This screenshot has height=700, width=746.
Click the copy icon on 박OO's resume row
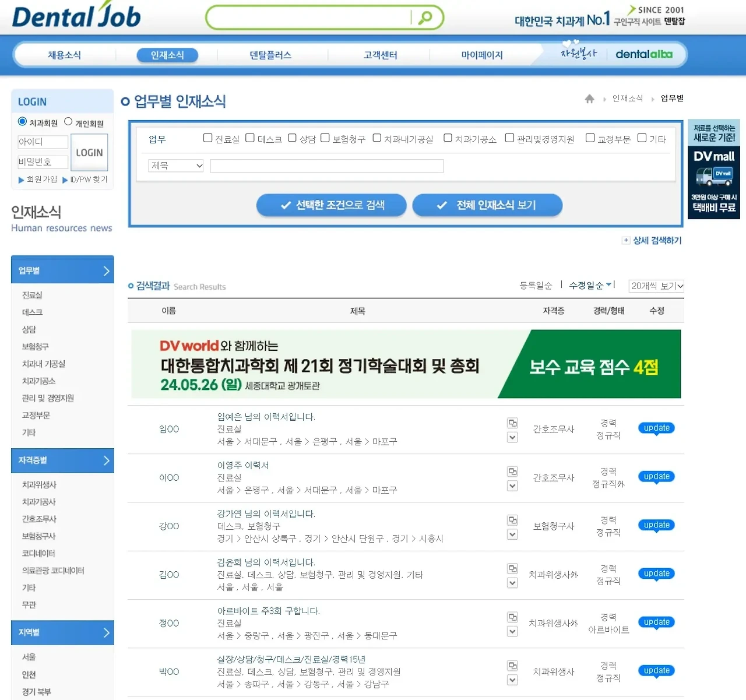click(512, 664)
